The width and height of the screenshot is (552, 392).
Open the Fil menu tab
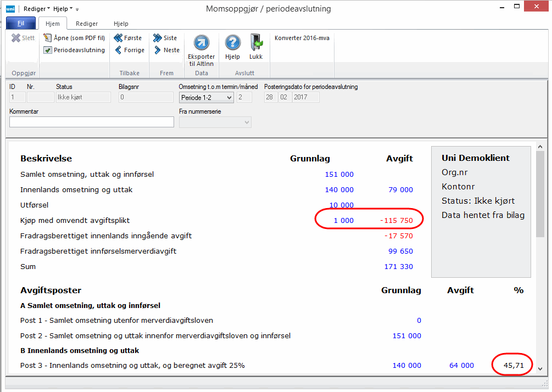[20, 24]
